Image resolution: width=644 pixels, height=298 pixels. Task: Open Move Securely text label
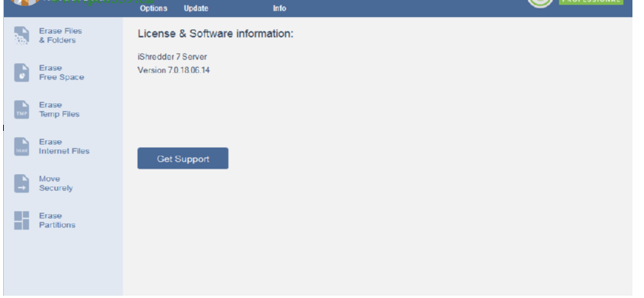point(56,183)
